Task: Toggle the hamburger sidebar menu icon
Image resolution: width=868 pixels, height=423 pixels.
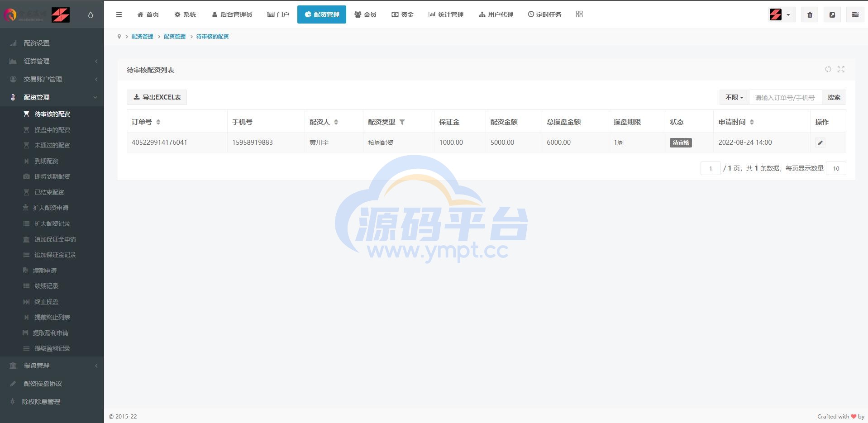Action: (x=119, y=14)
